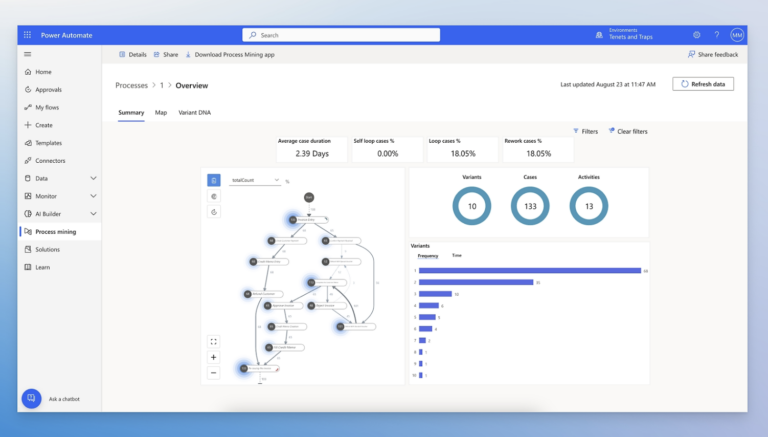
Task: Open Settings gear in the header
Action: click(697, 35)
